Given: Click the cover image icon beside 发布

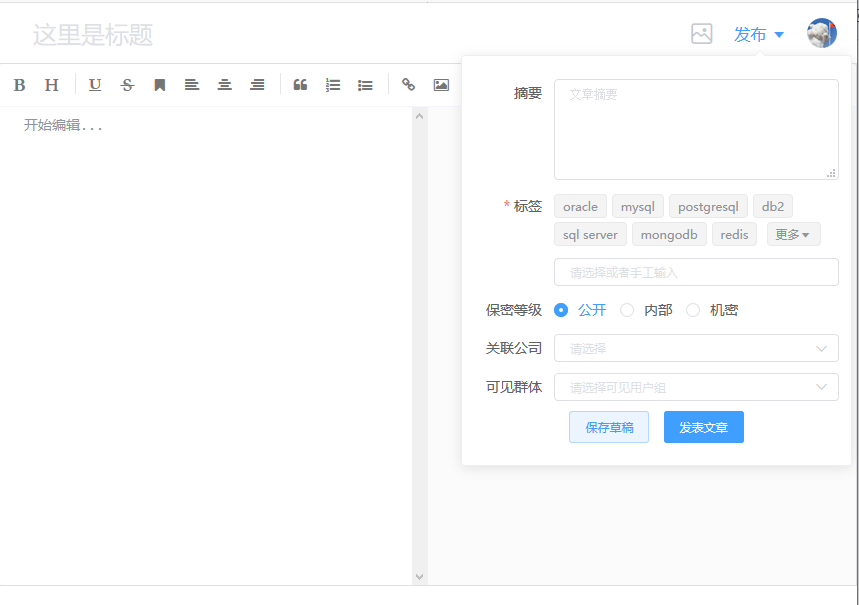Looking at the screenshot, I should pyautogui.click(x=702, y=34).
